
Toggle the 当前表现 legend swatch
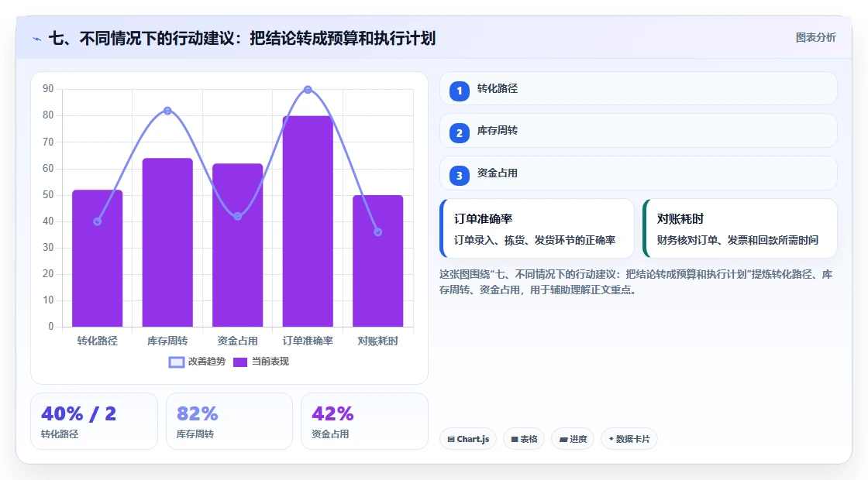[x=239, y=362]
